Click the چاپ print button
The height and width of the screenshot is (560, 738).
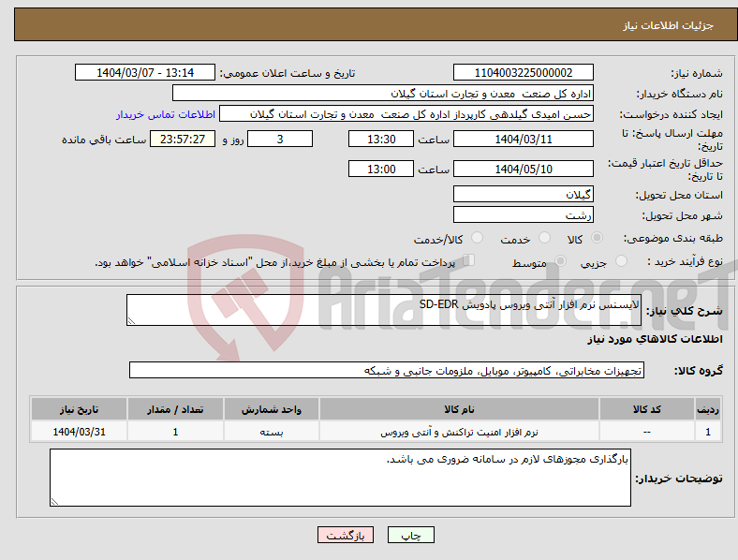coord(411,535)
